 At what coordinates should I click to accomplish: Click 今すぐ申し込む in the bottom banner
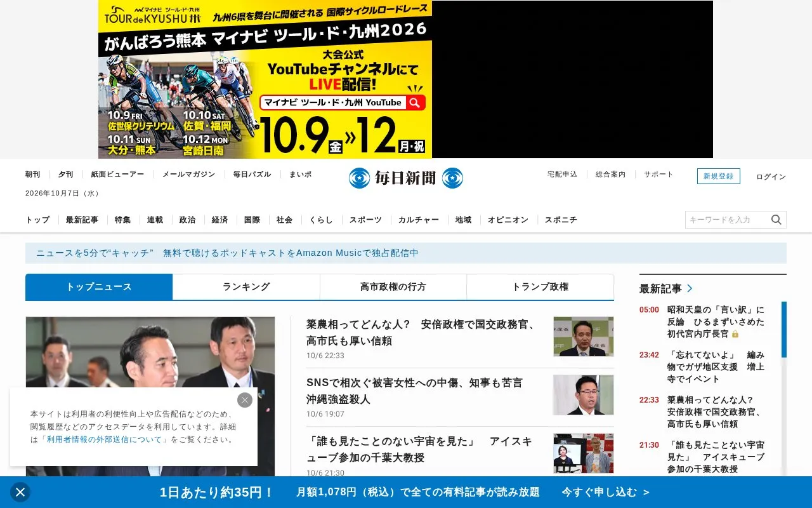tap(605, 492)
